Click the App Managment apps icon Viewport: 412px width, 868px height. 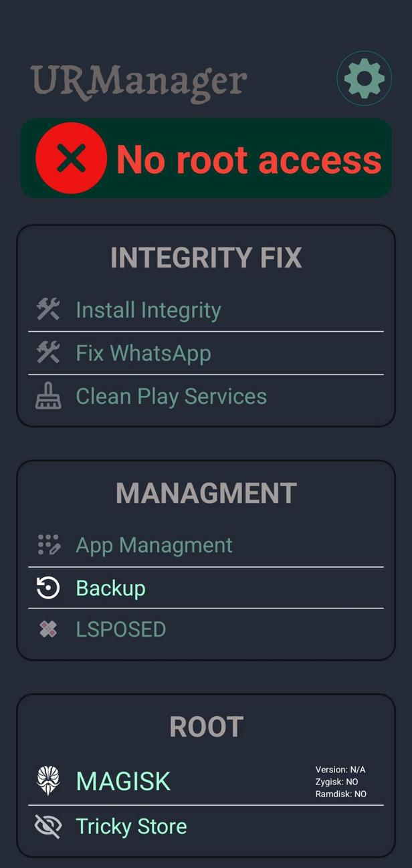[x=47, y=544]
